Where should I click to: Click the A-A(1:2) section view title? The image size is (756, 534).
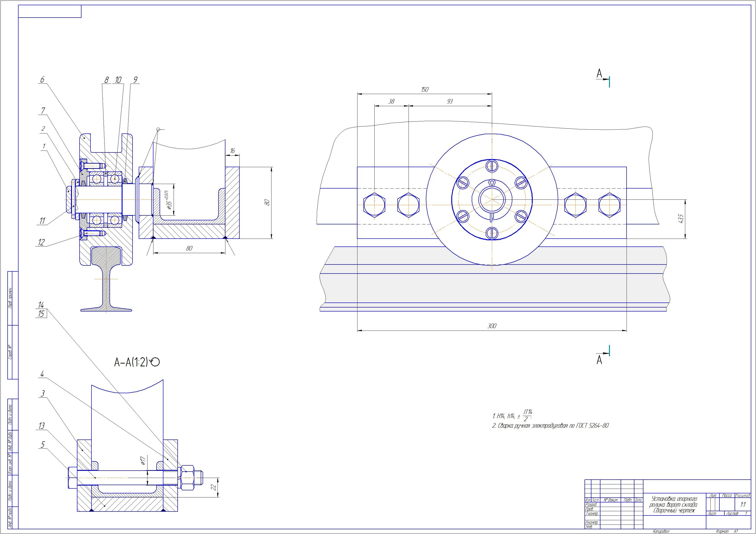pyautogui.click(x=131, y=363)
